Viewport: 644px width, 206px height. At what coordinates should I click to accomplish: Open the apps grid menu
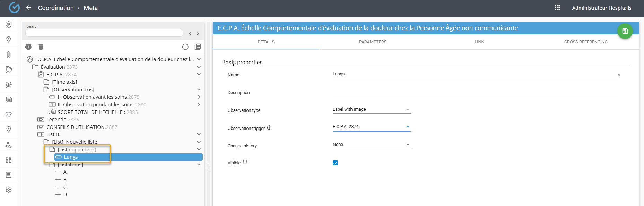point(557,8)
